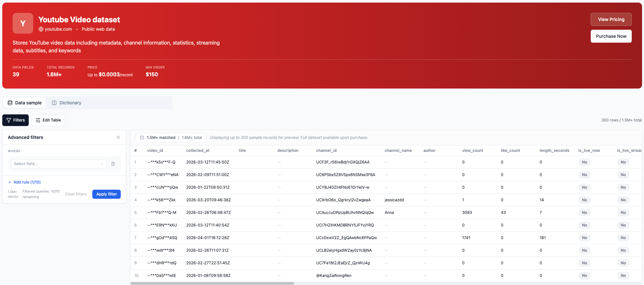Viewport: 644px width, 285px height.
Task: Click video id --***gOd***4SQ
Action: pos(162,238)
